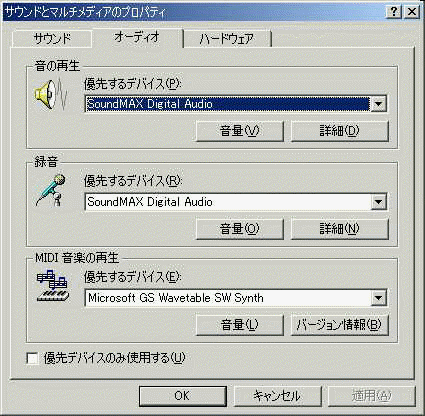Click the キャンセル button

pyautogui.click(x=277, y=396)
